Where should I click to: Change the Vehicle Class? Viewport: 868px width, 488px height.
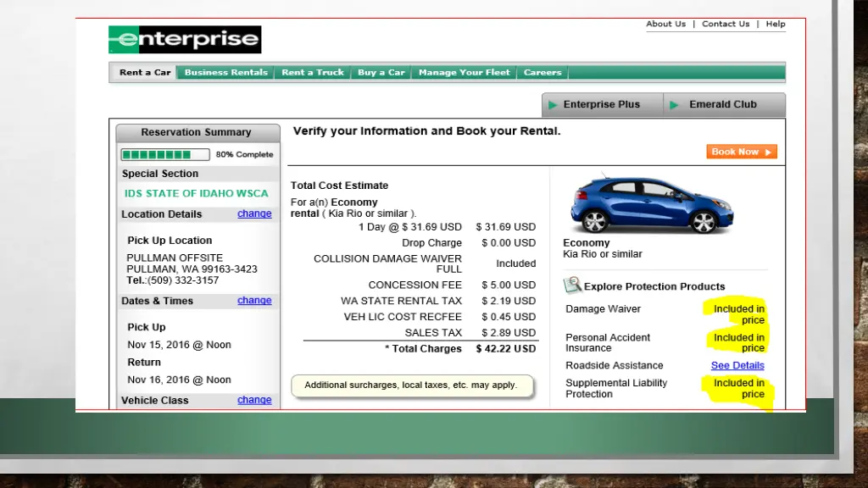click(254, 400)
